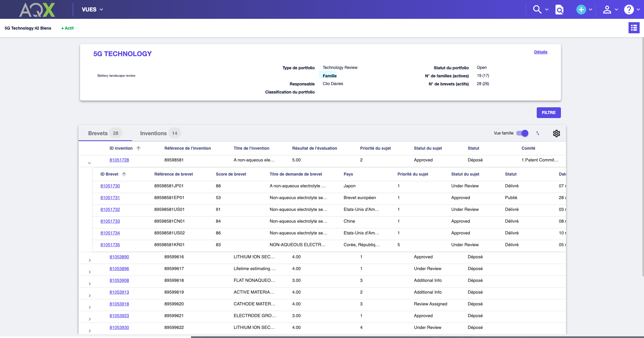This screenshot has width=644, height=338.
Task: Expand the invention 81053890 row
Action: point(89,260)
